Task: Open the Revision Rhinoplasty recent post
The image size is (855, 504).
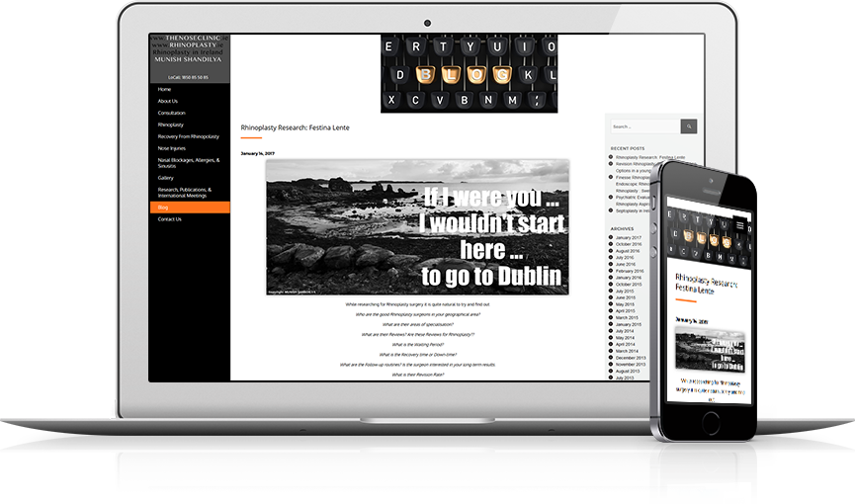Action: point(636,164)
